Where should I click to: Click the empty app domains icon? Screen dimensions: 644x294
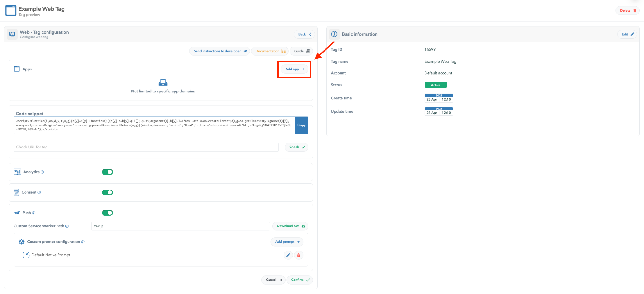(163, 82)
